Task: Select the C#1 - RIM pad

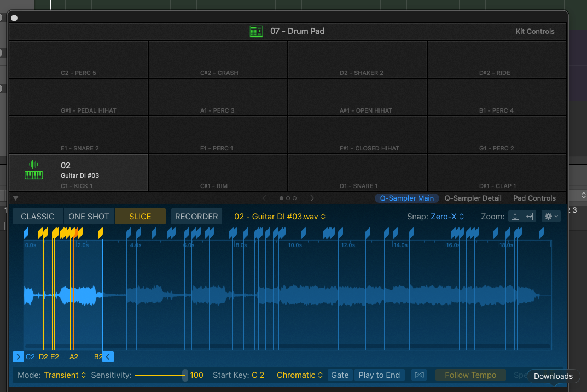Action: point(218,173)
